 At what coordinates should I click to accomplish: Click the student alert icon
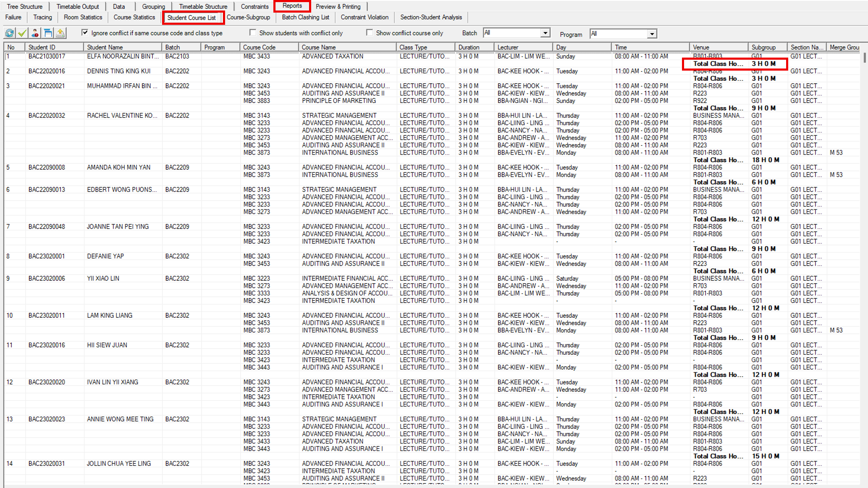click(35, 33)
